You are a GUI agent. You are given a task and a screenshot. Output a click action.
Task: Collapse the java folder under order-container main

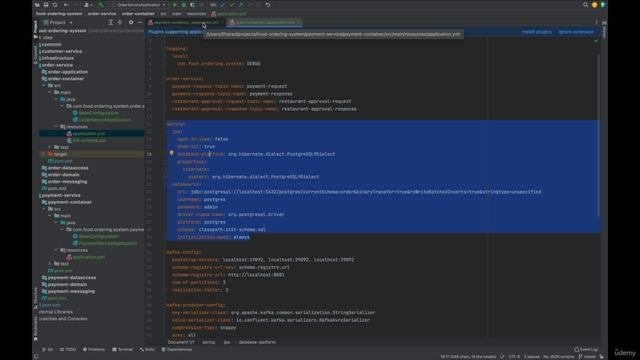coord(56,99)
